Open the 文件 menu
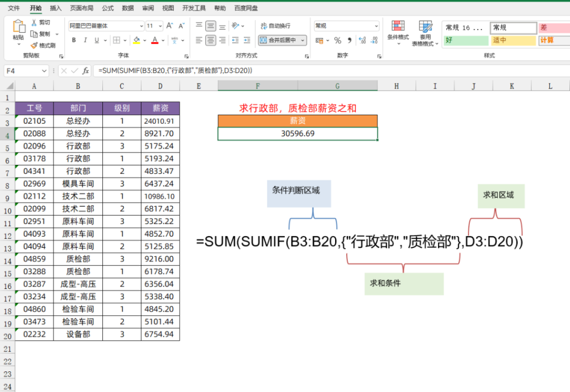The width and height of the screenshot is (570, 392). click(14, 8)
